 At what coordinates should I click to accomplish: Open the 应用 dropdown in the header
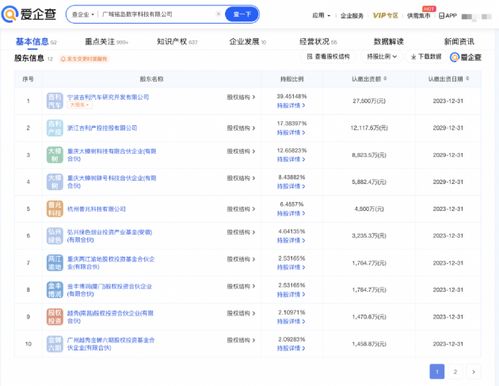[x=321, y=15]
